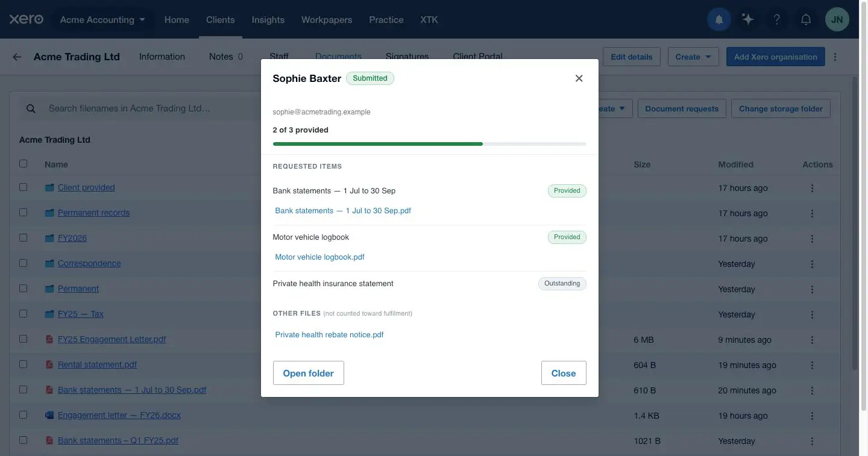
Task: Open the sparkle AI assistant icon
Action: (x=748, y=20)
